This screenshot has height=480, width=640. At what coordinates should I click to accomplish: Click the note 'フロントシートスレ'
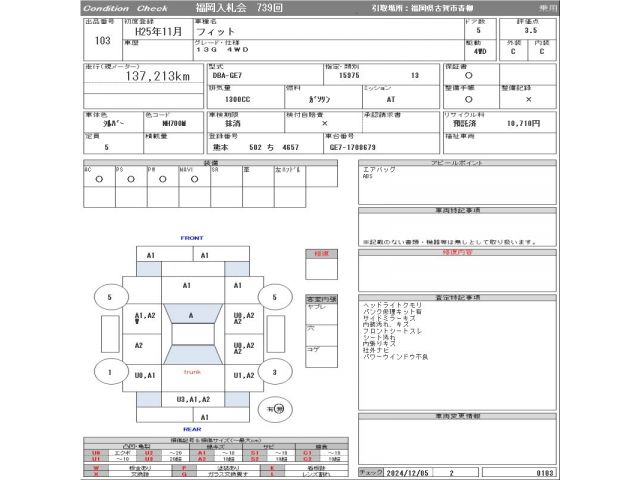(393, 331)
